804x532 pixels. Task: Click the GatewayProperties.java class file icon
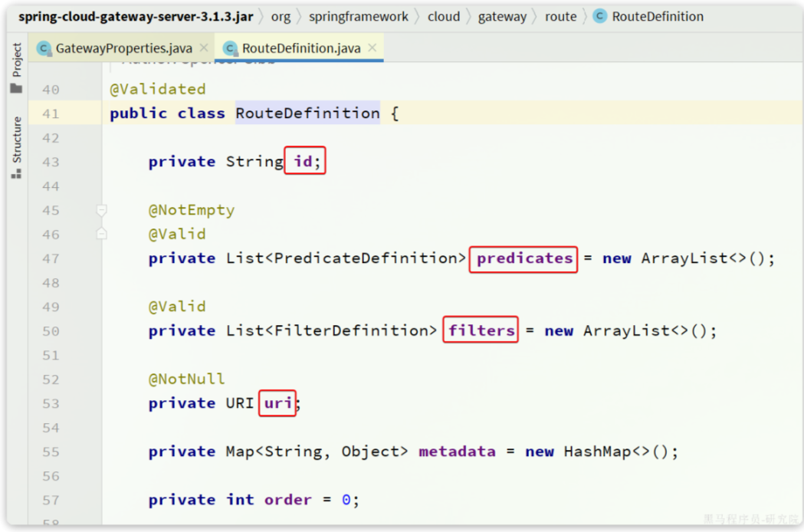point(44,48)
